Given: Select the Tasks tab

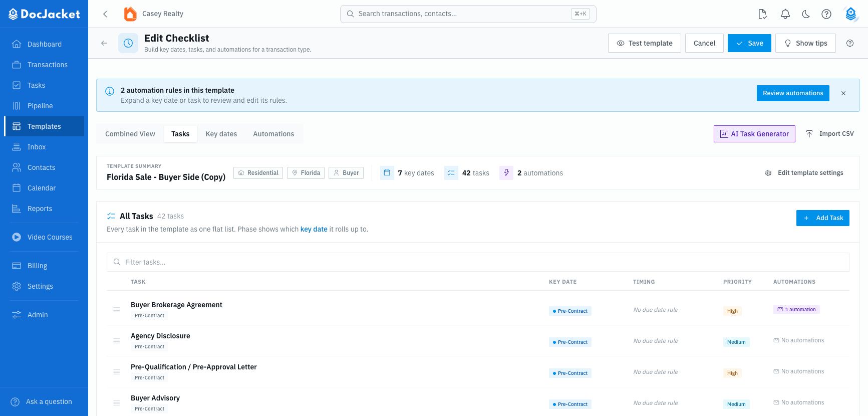Looking at the screenshot, I should click(x=180, y=134).
